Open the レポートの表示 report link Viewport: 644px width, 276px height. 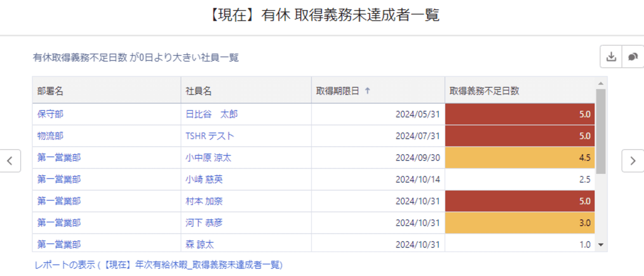point(159,265)
